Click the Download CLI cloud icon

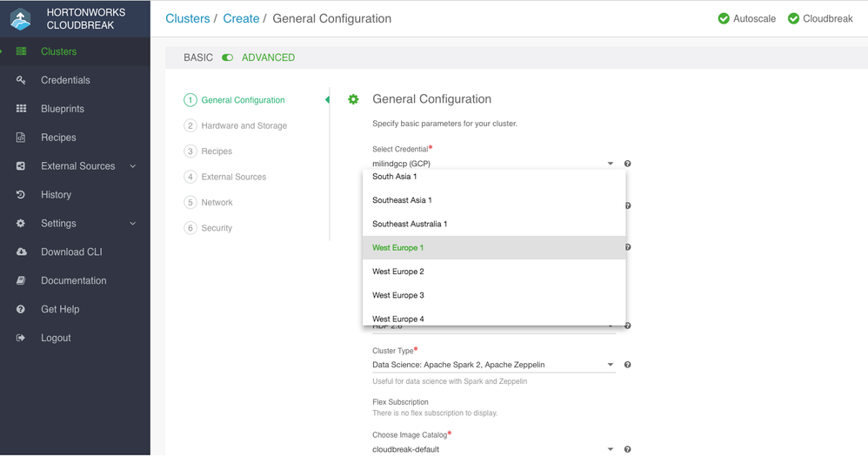coord(21,252)
